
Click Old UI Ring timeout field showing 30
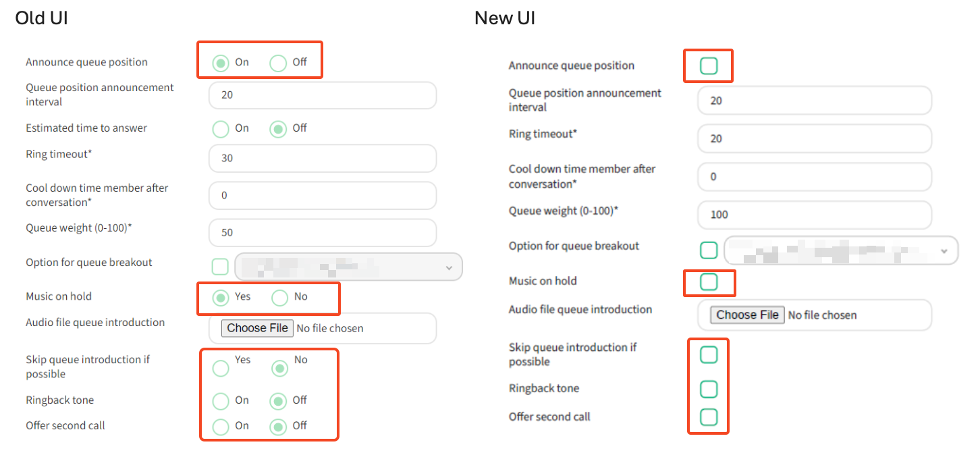pyautogui.click(x=322, y=159)
